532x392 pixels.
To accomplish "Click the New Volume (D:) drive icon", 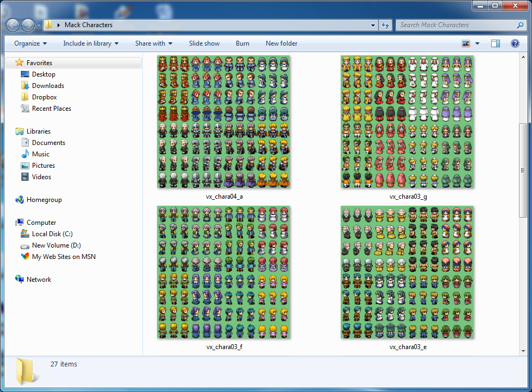I will coord(25,246).
